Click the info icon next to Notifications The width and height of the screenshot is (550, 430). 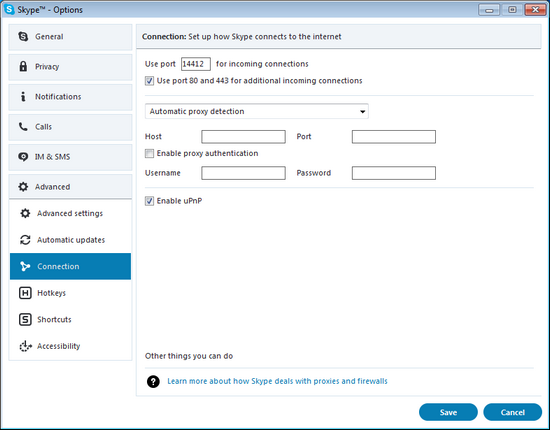click(x=23, y=96)
